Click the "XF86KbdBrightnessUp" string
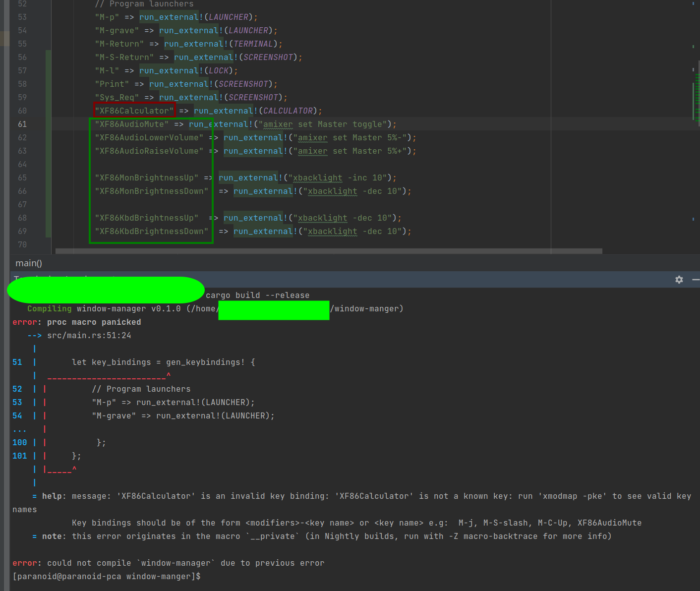Viewport: 700px width, 591px height. pos(147,218)
